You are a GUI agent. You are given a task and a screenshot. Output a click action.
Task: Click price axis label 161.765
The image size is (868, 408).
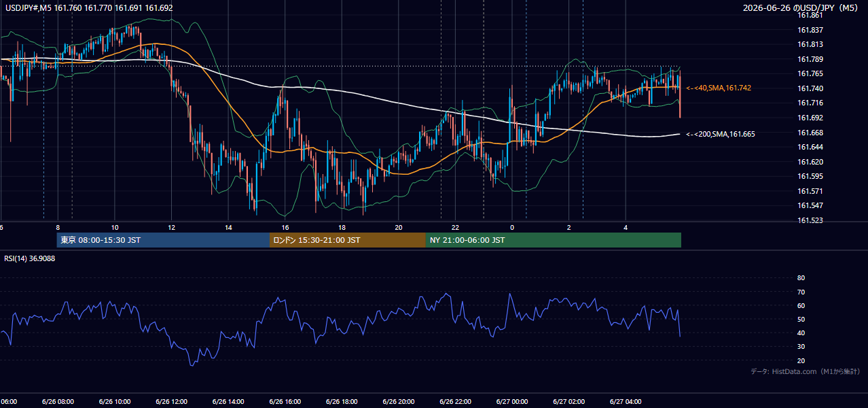point(811,73)
